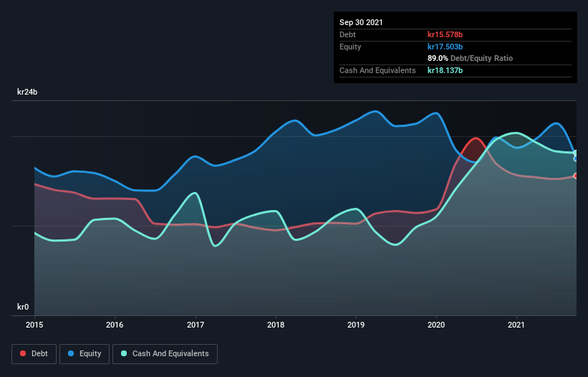This screenshot has width=588, height=377.
Task: Click the kr24b y-axis label
Action: click(x=27, y=92)
